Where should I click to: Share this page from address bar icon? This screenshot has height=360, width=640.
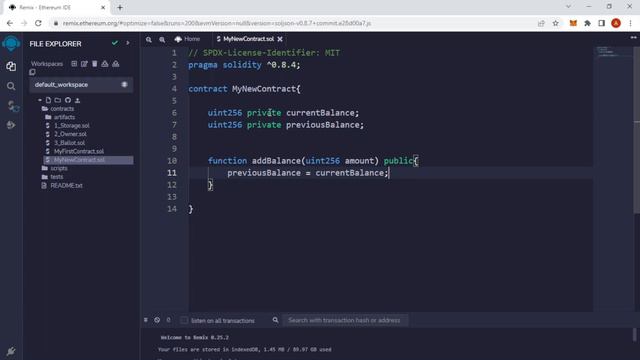(541, 23)
